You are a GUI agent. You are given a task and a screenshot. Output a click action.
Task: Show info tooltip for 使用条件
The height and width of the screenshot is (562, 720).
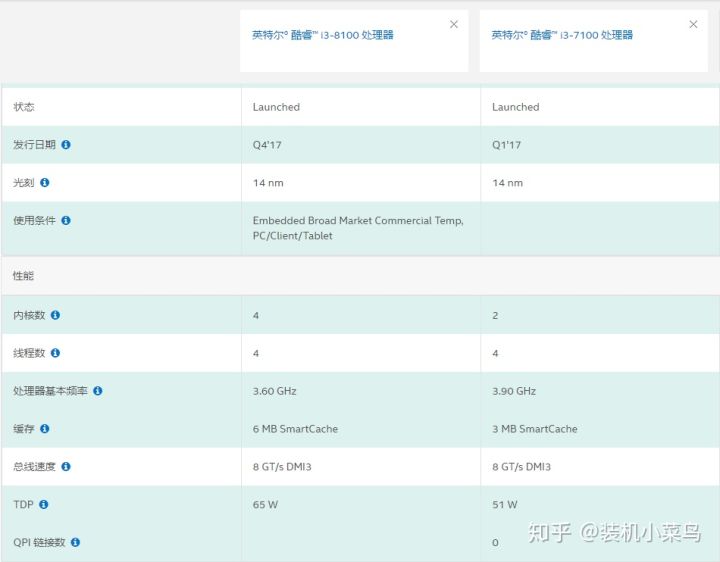pos(66,220)
